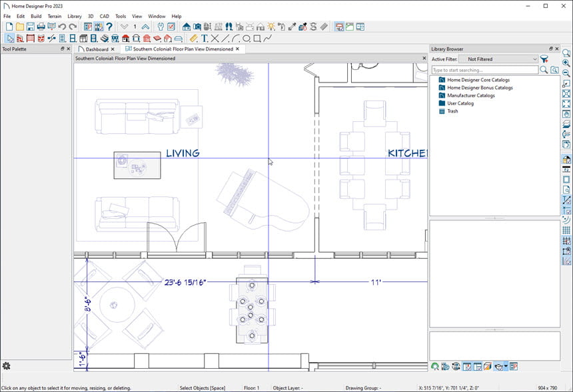Undock the Library Browser panel

(551, 49)
